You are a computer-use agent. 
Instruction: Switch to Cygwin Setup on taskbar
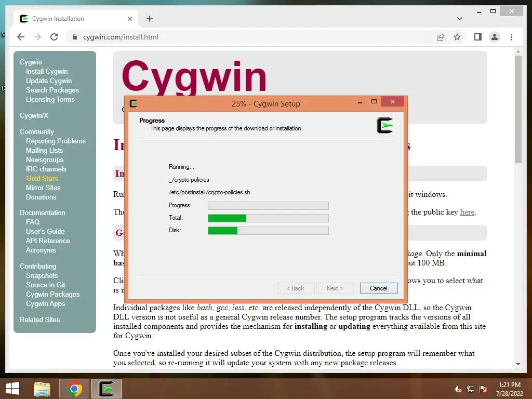106,389
